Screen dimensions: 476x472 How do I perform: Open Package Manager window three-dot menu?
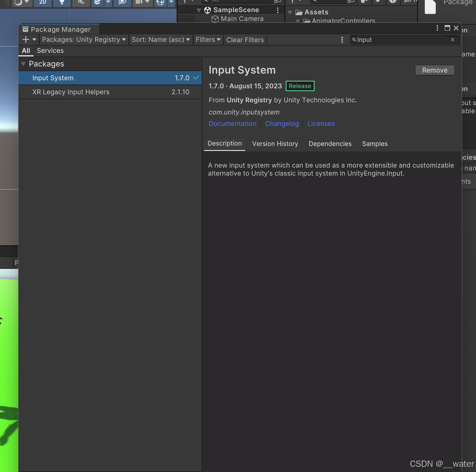437,28
